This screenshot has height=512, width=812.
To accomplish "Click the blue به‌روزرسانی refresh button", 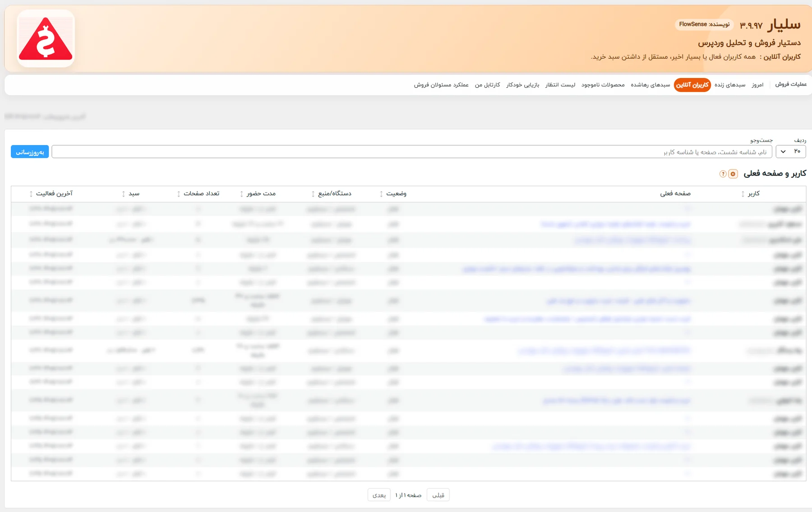I will pyautogui.click(x=30, y=152).
